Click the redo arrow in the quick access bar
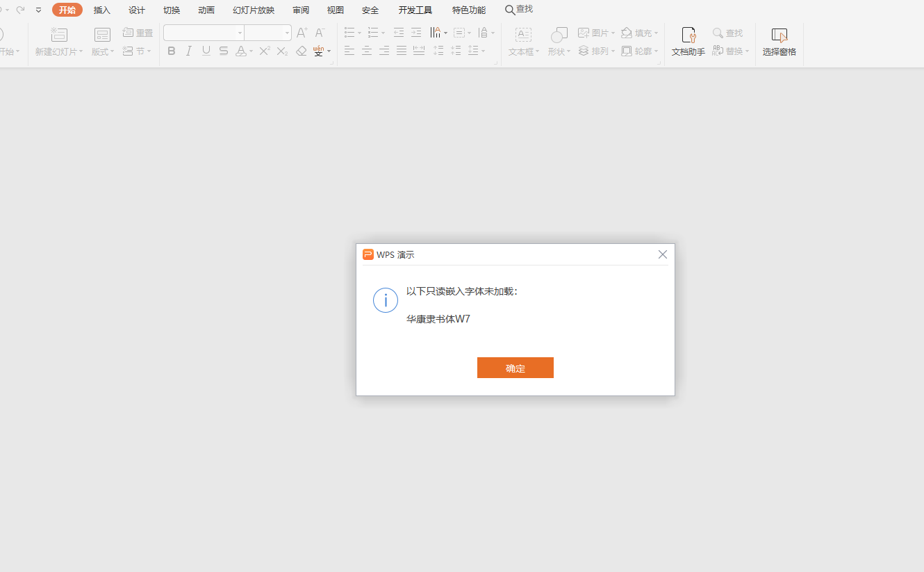 20,10
